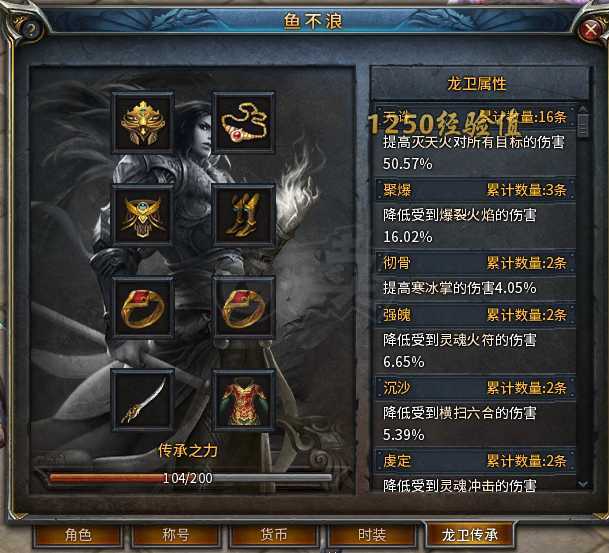Close the 鱼不浪 character window

(x=590, y=30)
